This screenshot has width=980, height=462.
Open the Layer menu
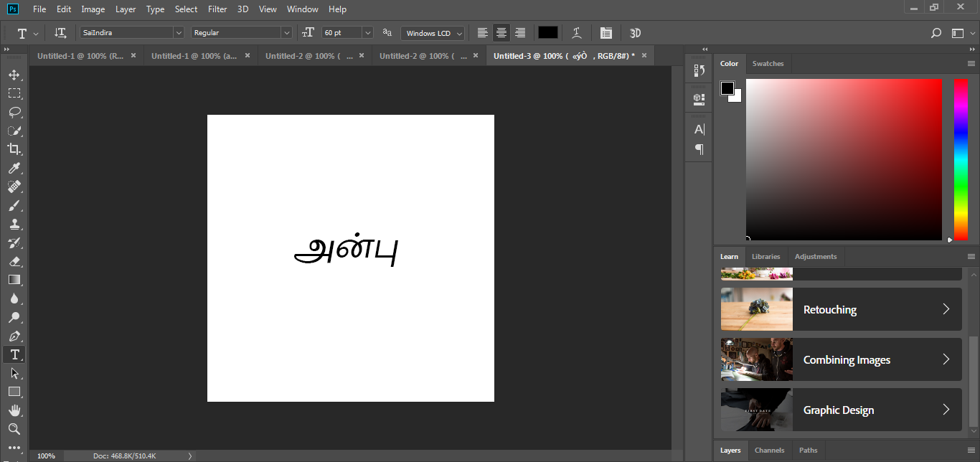point(126,9)
